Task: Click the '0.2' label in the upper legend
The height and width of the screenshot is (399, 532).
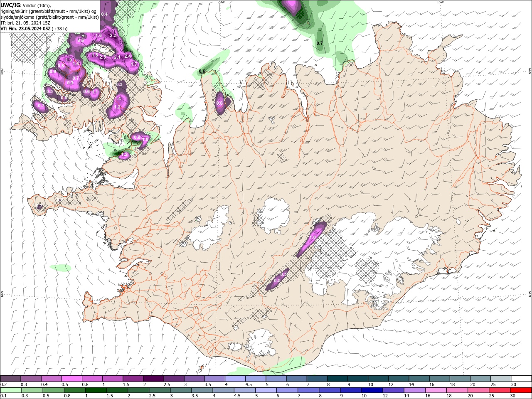Action: click(4, 384)
